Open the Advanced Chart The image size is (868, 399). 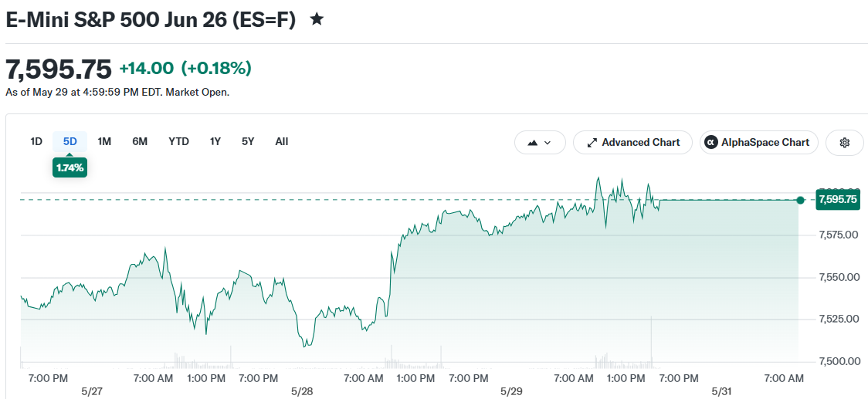pyautogui.click(x=632, y=143)
